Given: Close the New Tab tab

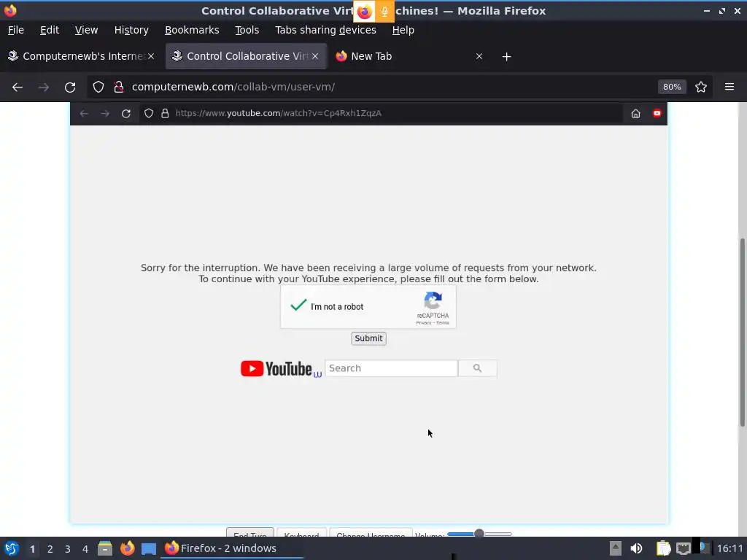Looking at the screenshot, I should tap(479, 57).
